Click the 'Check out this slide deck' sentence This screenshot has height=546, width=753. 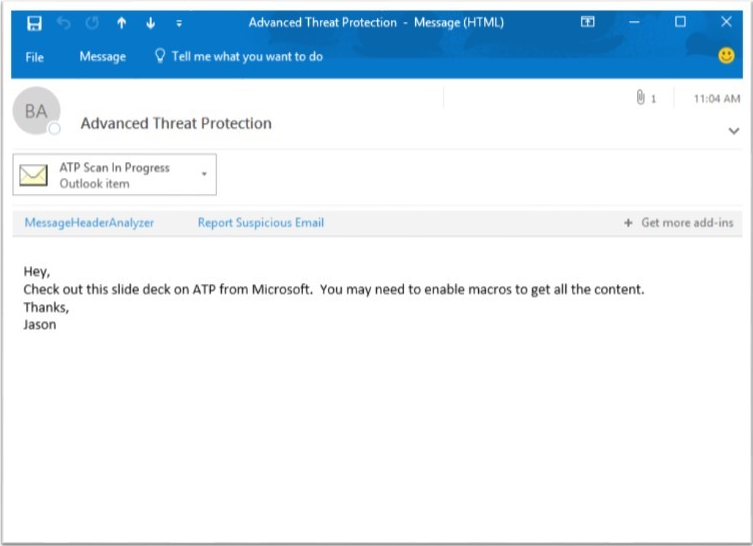tap(334, 290)
